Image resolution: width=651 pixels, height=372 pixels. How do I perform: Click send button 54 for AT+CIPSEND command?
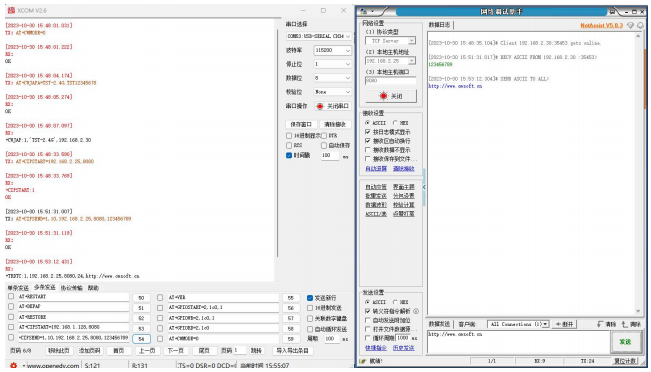point(141,339)
